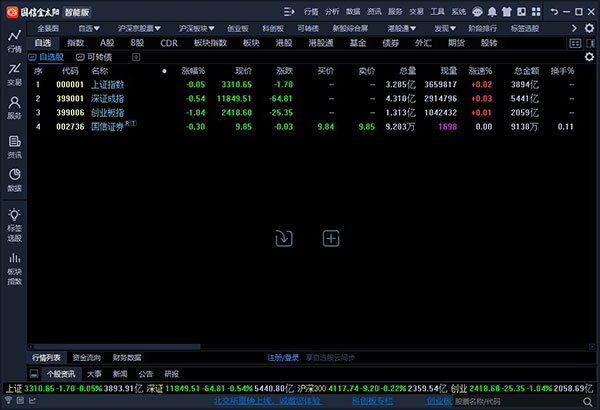Open the 交易 trading sidebar icon
The height and width of the screenshot is (410, 600).
pyautogui.click(x=14, y=74)
